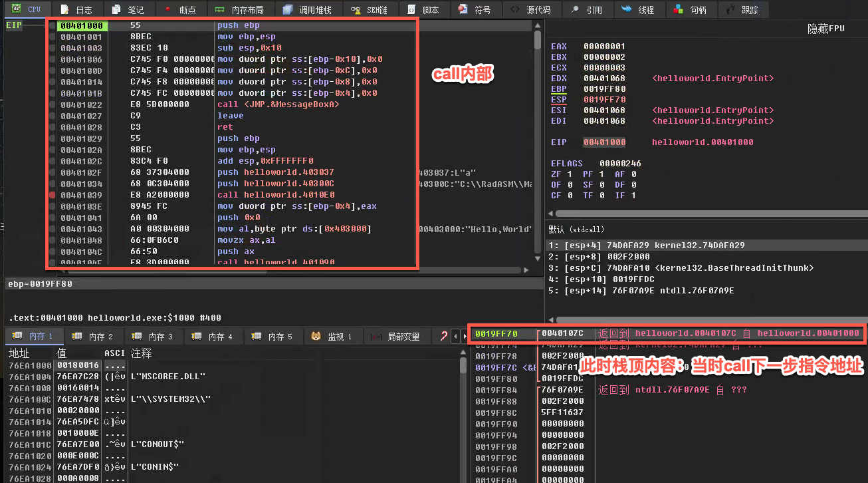This screenshot has width=868, height=483.
Task: Select the 内存 3 dump tab
Action: 153,337
